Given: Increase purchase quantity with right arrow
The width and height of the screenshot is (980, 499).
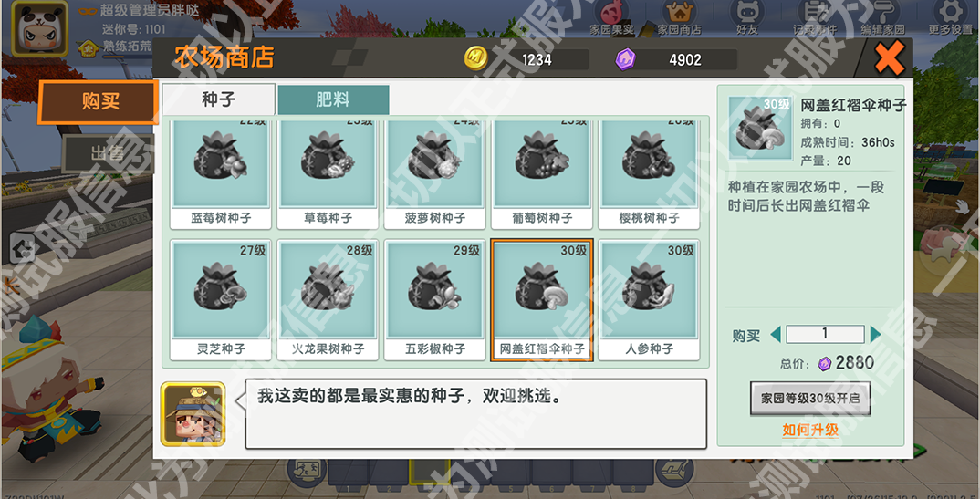Looking at the screenshot, I should click(x=875, y=335).
